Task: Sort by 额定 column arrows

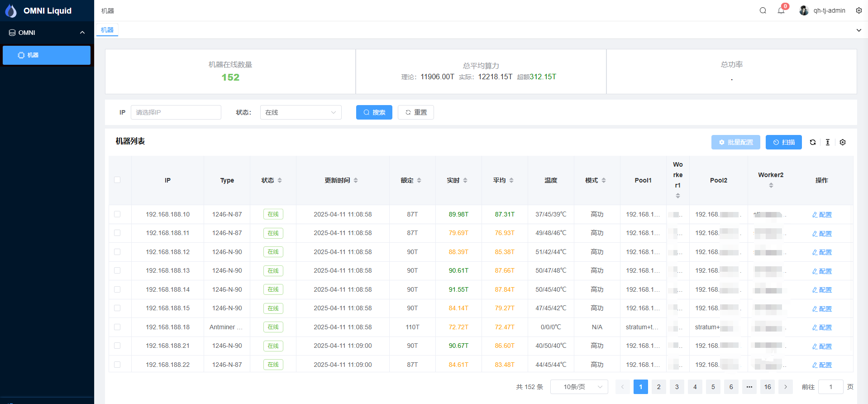Action: (x=419, y=180)
